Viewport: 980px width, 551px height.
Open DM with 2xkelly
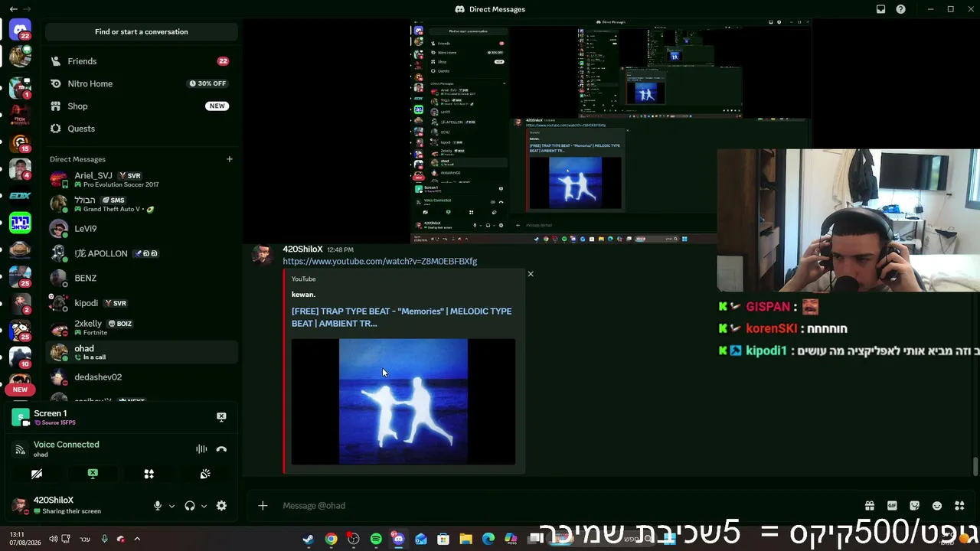tap(142, 328)
